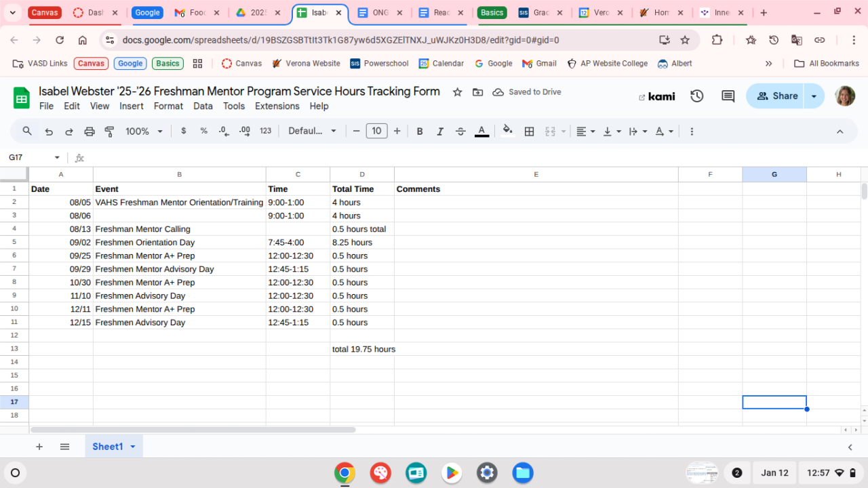868x488 pixels.
Task: Switch to the Sheet1 tab
Action: click(108, 447)
